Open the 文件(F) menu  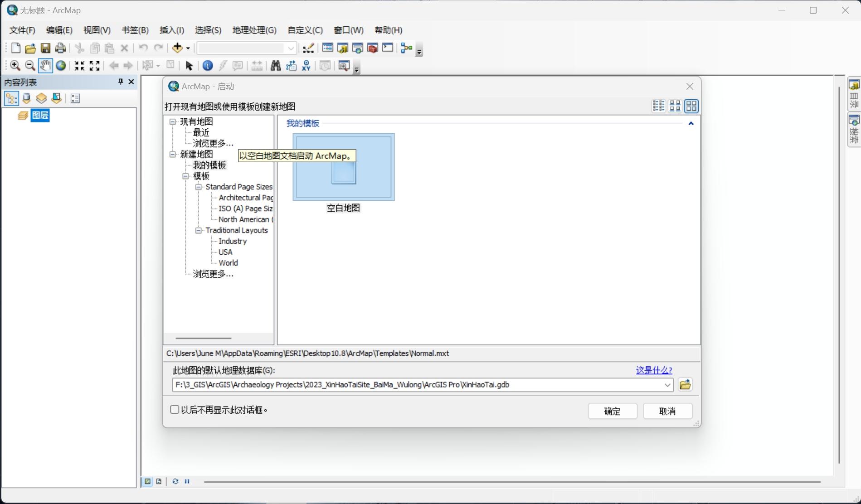(x=22, y=30)
